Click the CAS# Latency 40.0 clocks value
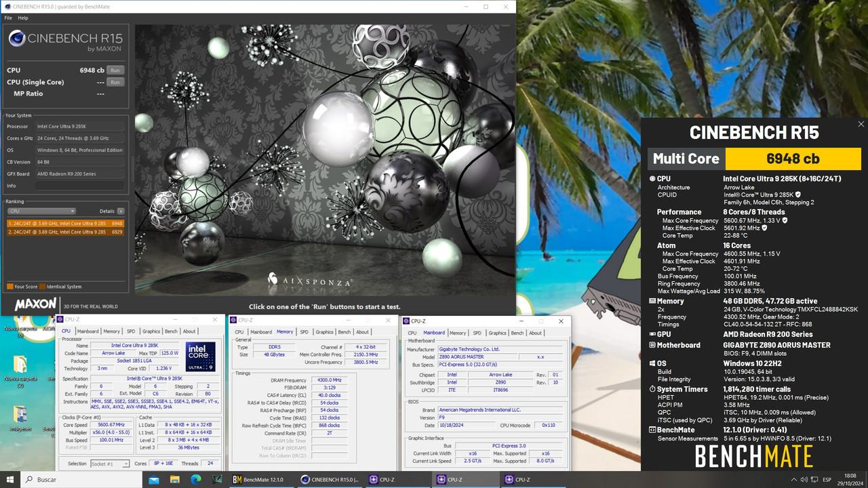 click(x=328, y=395)
